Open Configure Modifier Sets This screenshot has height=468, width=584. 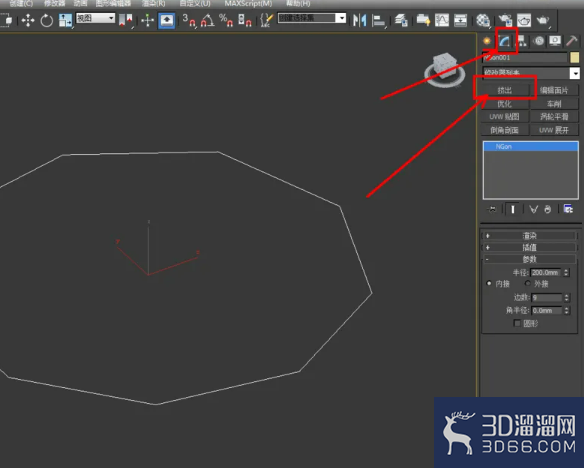[568, 209]
